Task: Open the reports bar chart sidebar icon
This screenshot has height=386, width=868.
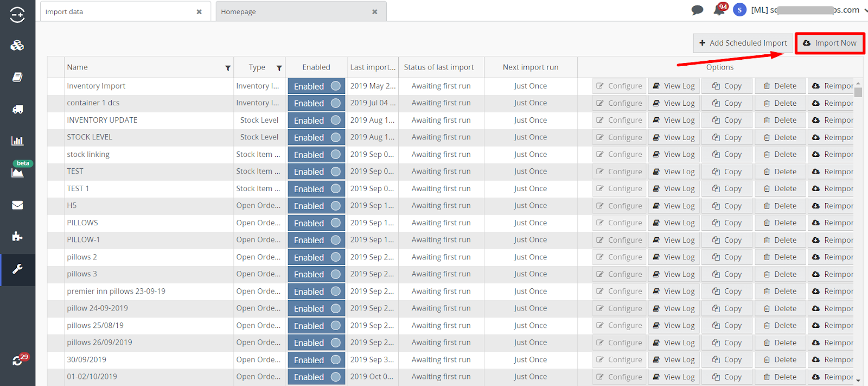Action: (17, 141)
